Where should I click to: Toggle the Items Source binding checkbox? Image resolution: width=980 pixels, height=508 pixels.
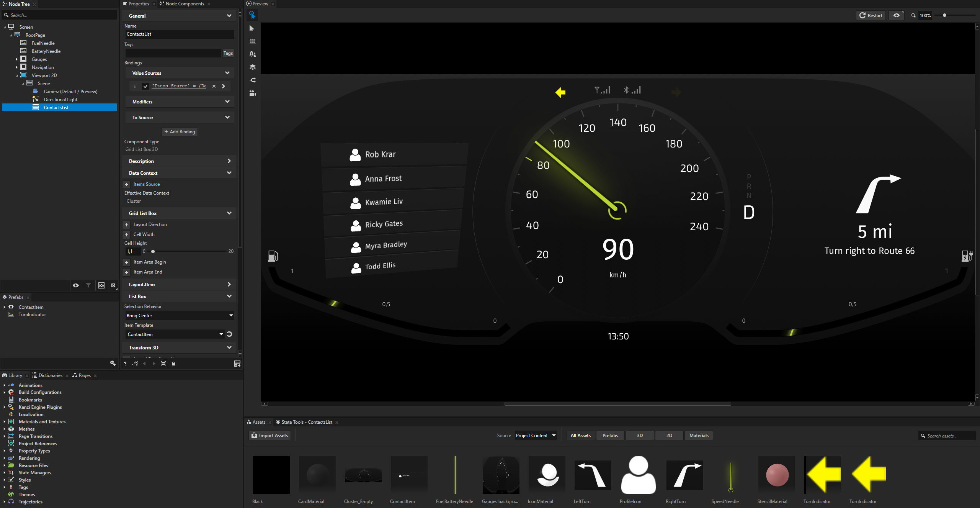145,86
